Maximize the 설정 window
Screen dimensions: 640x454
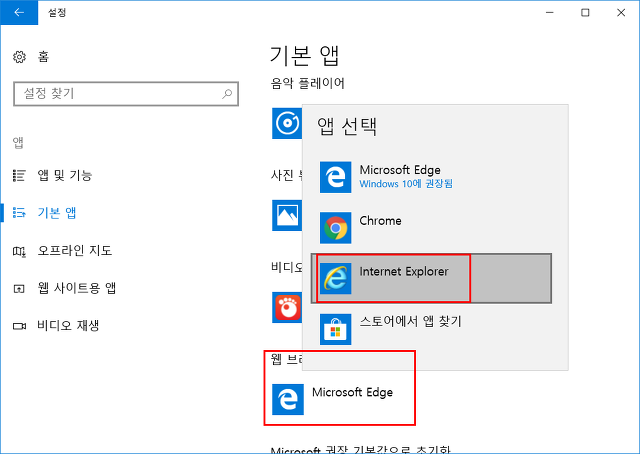(x=585, y=13)
